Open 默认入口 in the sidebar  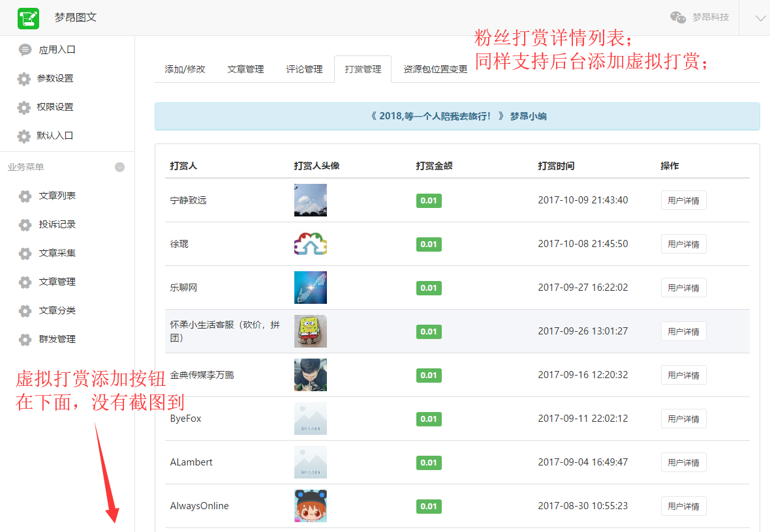point(55,136)
